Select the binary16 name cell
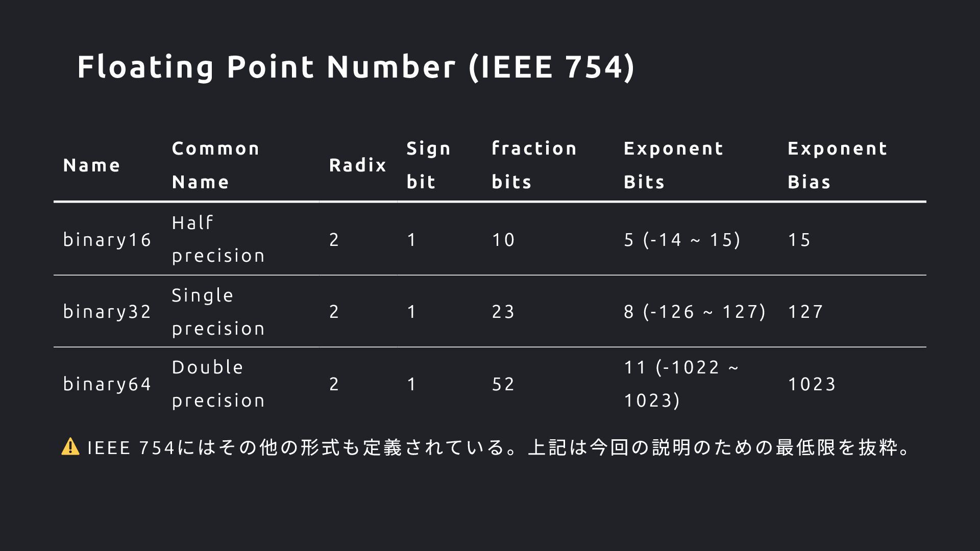Image resolution: width=980 pixels, height=551 pixels. [107, 240]
